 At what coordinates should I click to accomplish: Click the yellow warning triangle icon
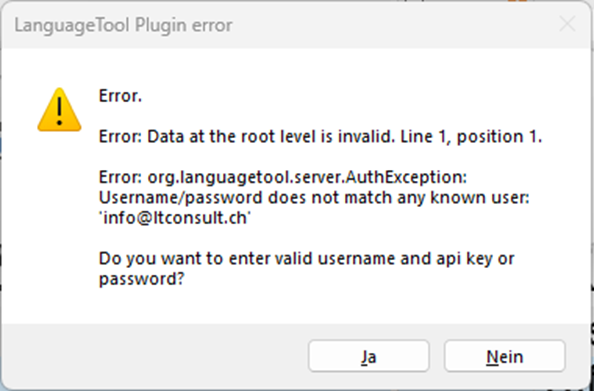point(59,110)
